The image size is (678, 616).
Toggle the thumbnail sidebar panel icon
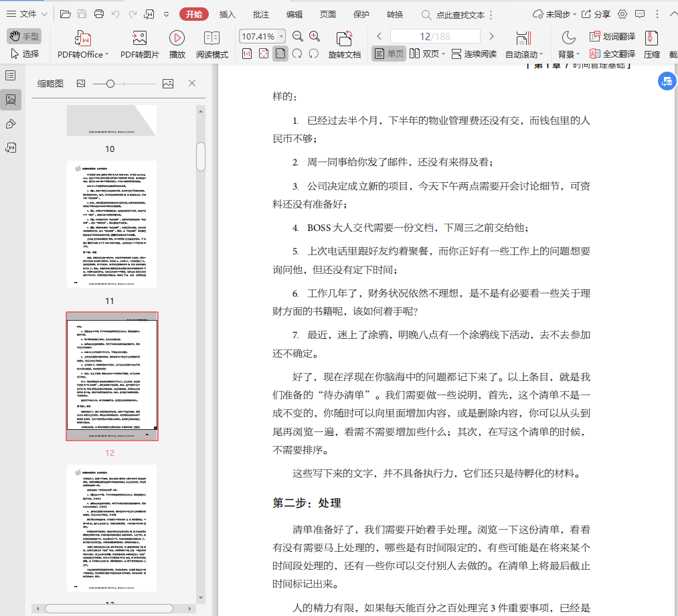(x=11, y=100)
